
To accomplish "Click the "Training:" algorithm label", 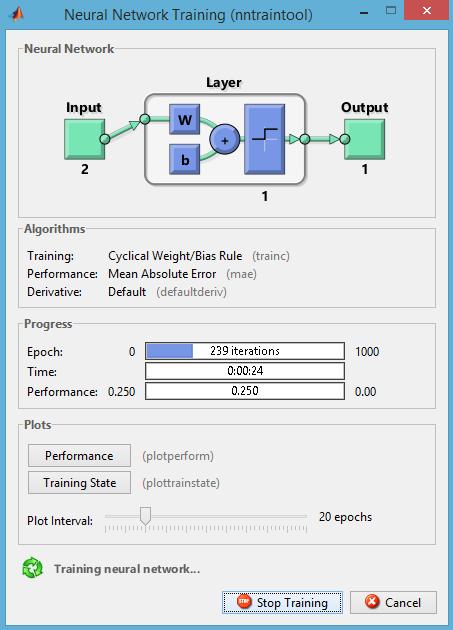I will coord(50,256).
